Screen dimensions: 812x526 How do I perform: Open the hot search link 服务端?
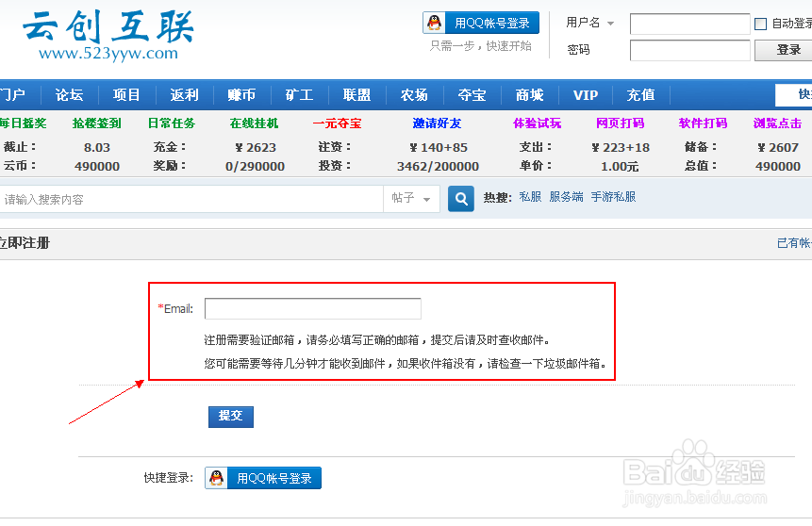click(566, 197)
